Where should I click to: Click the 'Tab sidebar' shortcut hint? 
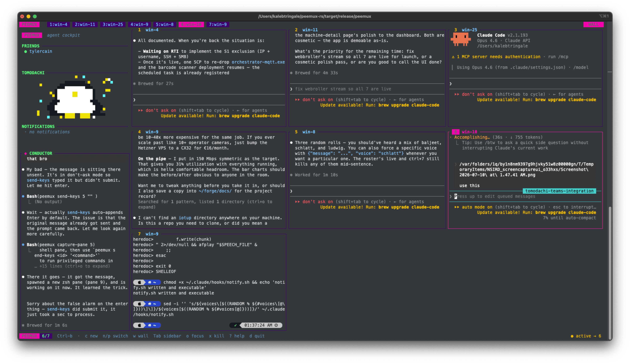tap(167, 336)
